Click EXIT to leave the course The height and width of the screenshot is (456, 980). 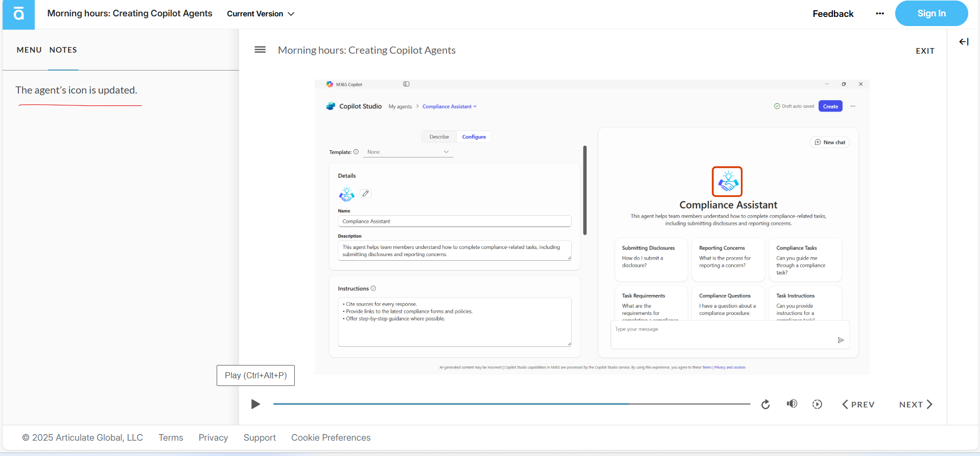pyautogui.click(x=925, y=51)
